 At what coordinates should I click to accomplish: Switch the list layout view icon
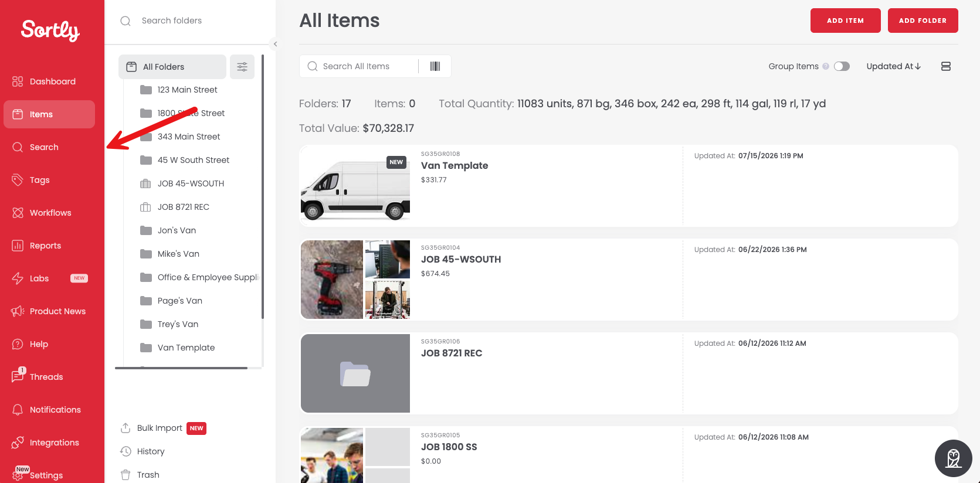[x=945, y=66]
